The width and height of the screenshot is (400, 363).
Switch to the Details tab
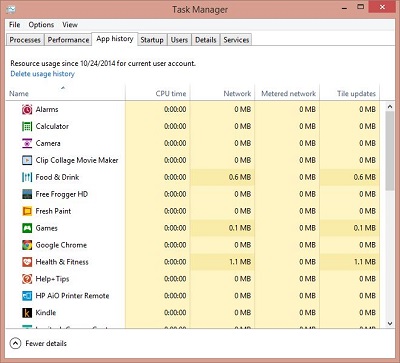pyautogui.click(x=206, y=40)
